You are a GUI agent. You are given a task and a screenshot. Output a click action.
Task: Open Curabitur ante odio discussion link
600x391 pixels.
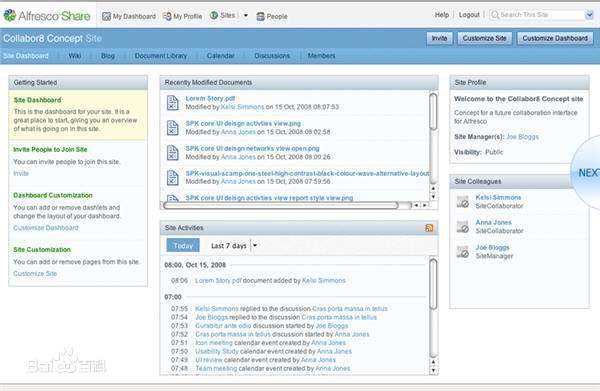[x=223, y=326]
